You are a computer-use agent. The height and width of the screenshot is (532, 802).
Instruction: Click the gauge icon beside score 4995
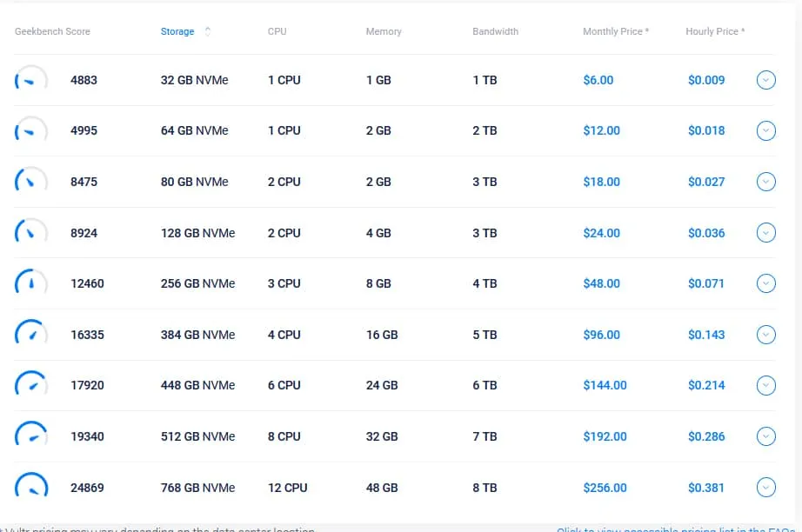[31, 131]
